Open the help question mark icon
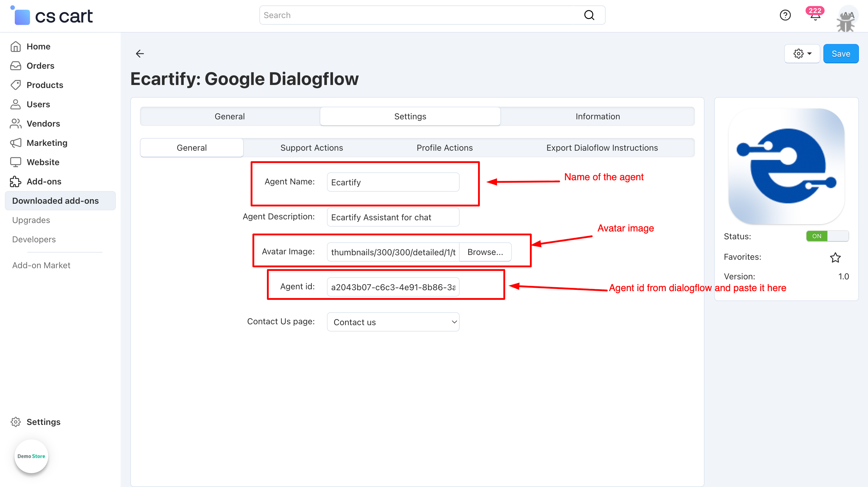 tap(785, 15)
